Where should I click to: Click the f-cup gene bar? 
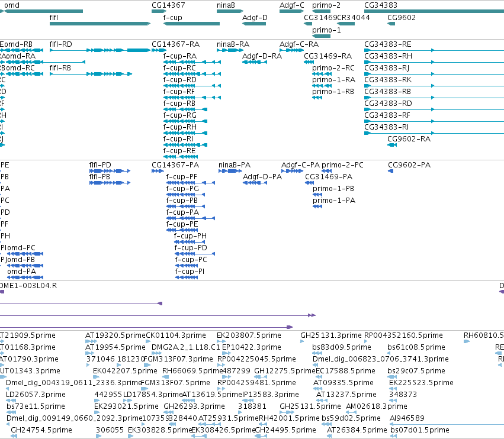coord(191,24)
